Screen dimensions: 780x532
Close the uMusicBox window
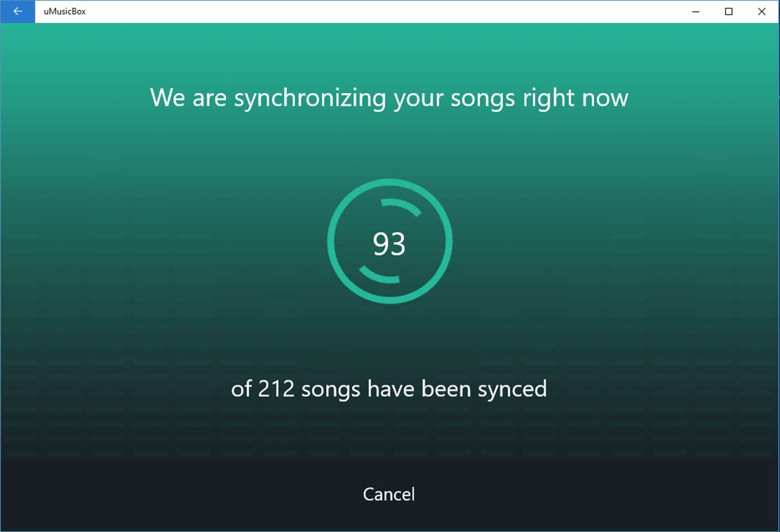[762, 11]
